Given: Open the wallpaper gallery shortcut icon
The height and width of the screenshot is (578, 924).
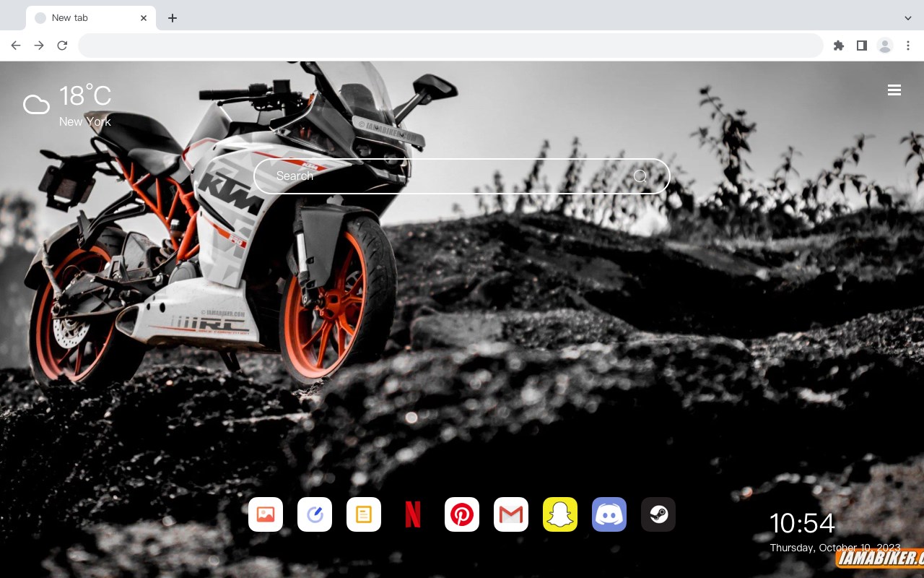Looking at the screenshot, I should [266, 514].
